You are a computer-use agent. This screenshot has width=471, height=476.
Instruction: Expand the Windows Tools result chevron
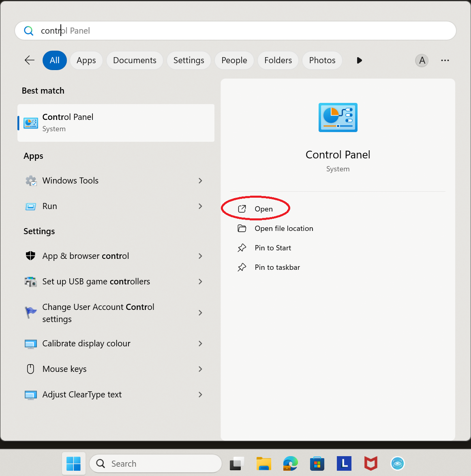(x=200, y=181)
